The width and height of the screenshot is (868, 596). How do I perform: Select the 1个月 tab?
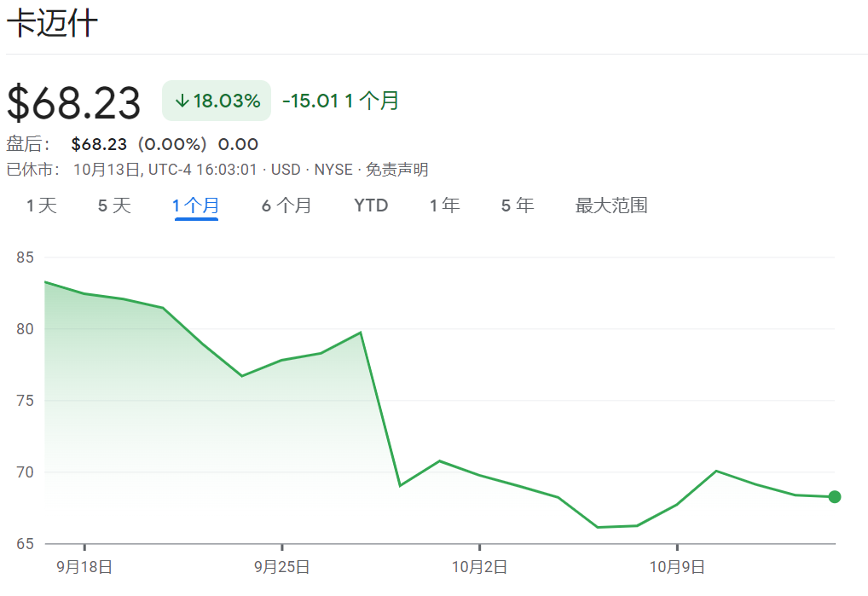pyautogui.click(x=196, y=205)
